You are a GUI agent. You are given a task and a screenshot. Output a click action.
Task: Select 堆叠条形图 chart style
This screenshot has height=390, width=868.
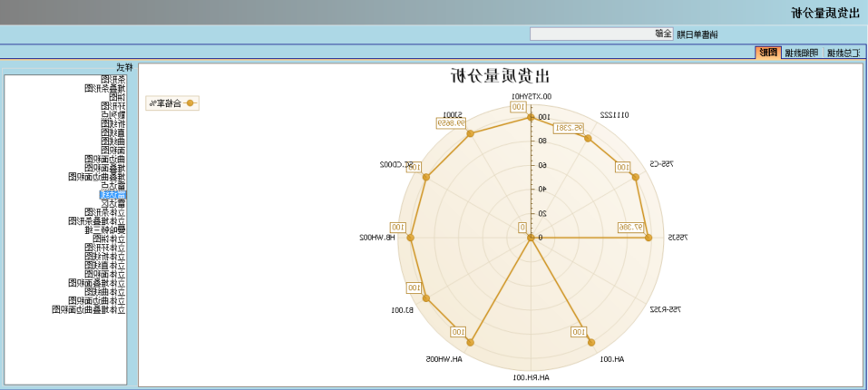105,88
